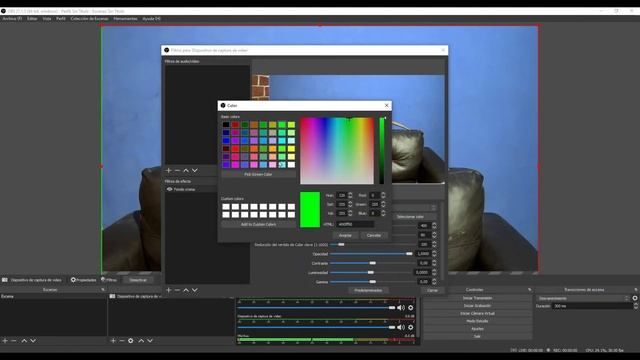Image resolution: width=640 pixels, height=360 pixels.
Task: Open the gear settings for the Dispositivo de captura channel
Action: [x=411, y=327]
